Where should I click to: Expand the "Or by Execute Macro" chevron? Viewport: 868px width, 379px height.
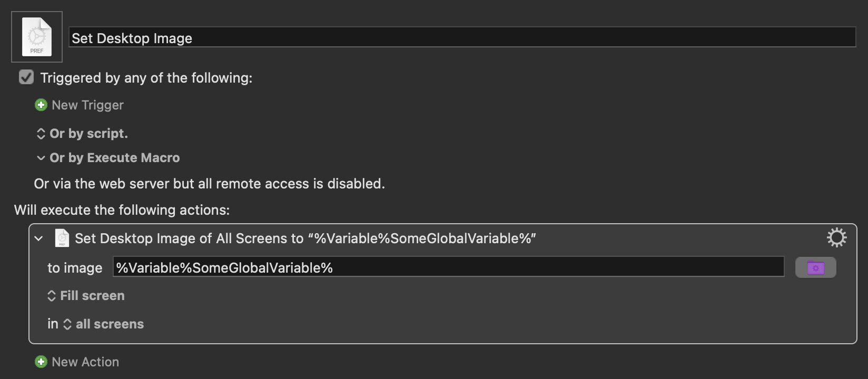(x=41, y=158)
